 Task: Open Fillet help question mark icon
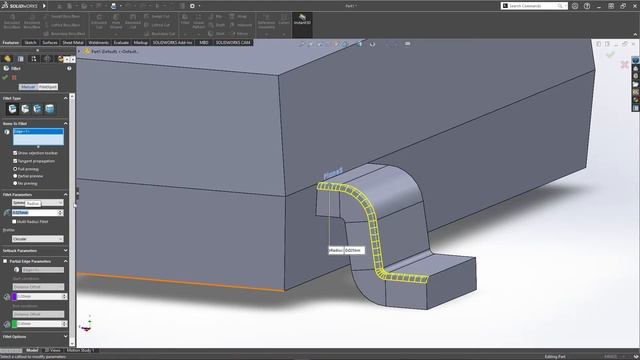pos(69,69)
